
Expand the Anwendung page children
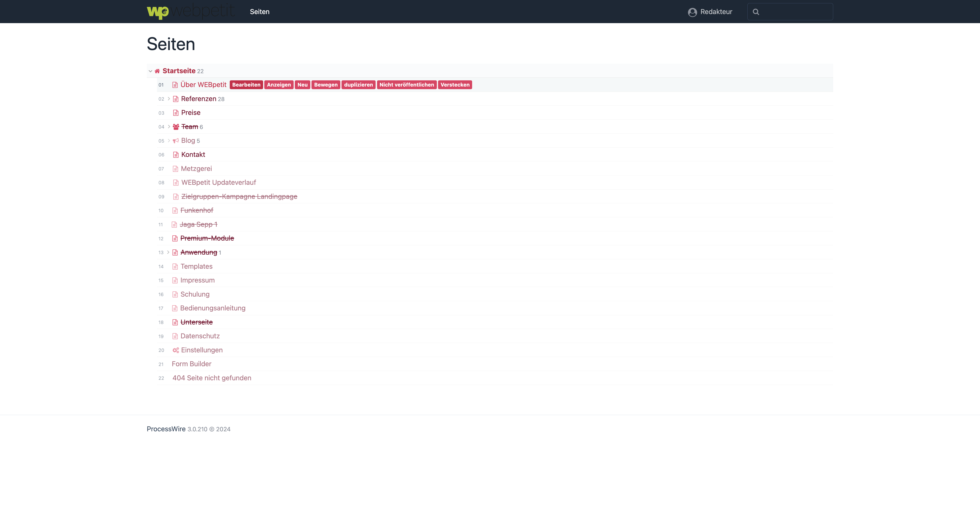[168, 252]
